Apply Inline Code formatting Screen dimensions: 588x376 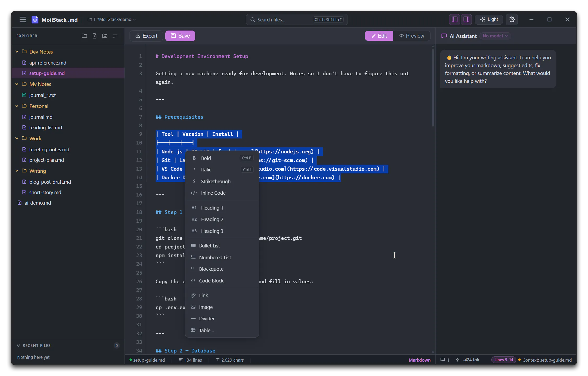point(222,193)
